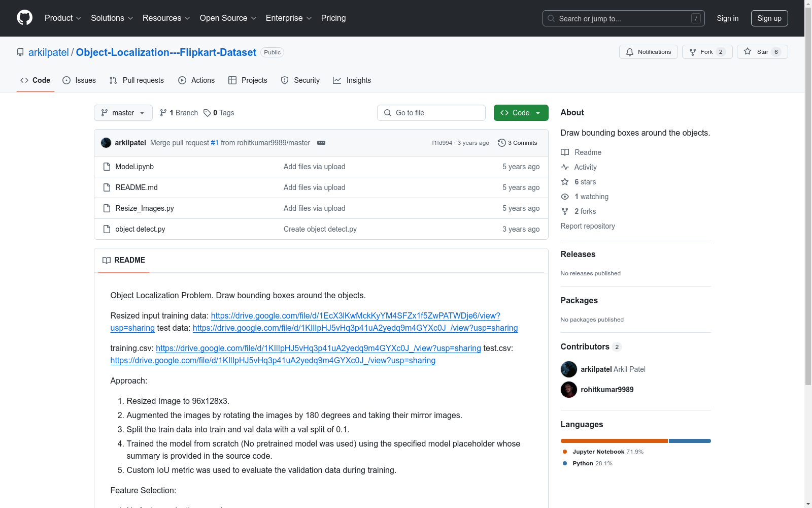Click the GitHub logo icon
The image size is (812, 508).
24,18
